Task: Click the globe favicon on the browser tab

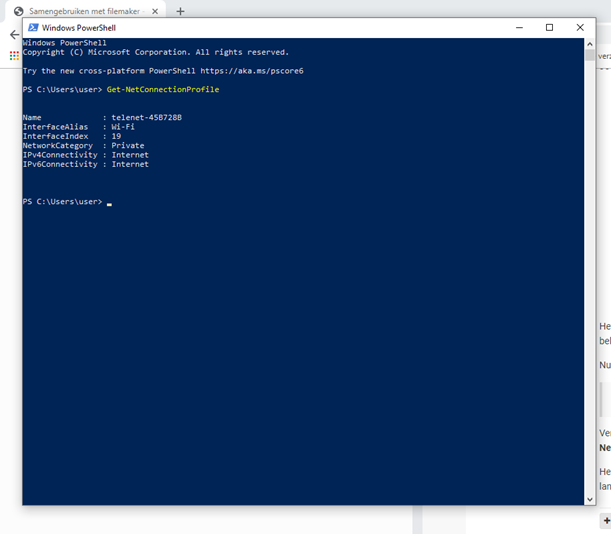Action: pos(18,11)
